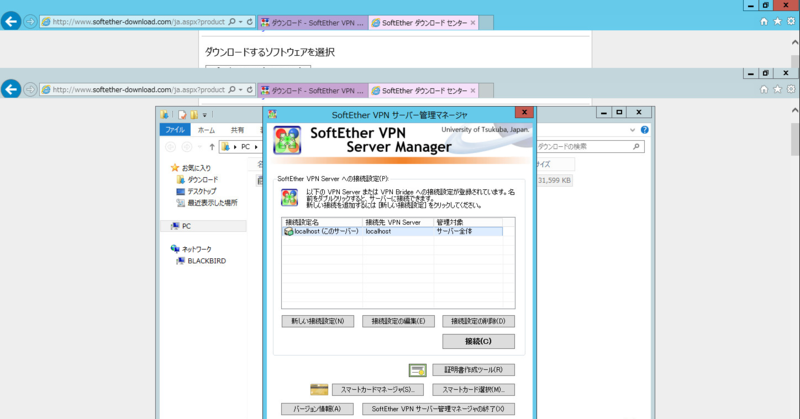The width and height of the screenshot is (800, 419).
Task: Go back in the topmost browser window
Action: 11,21
